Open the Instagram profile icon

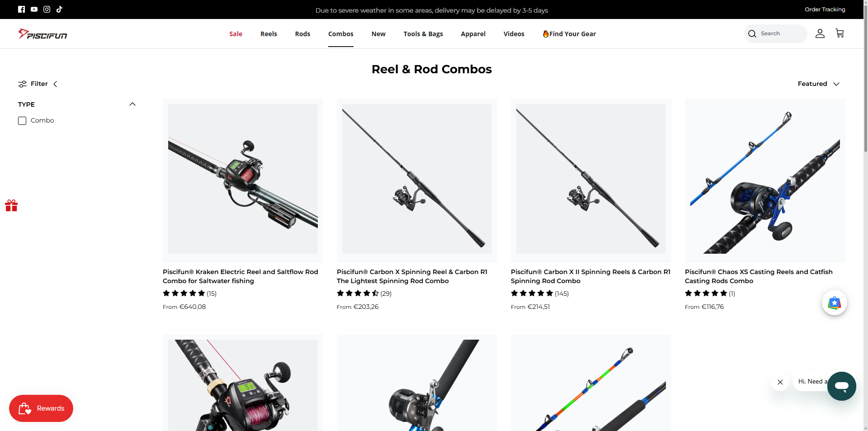click(47, 9)
